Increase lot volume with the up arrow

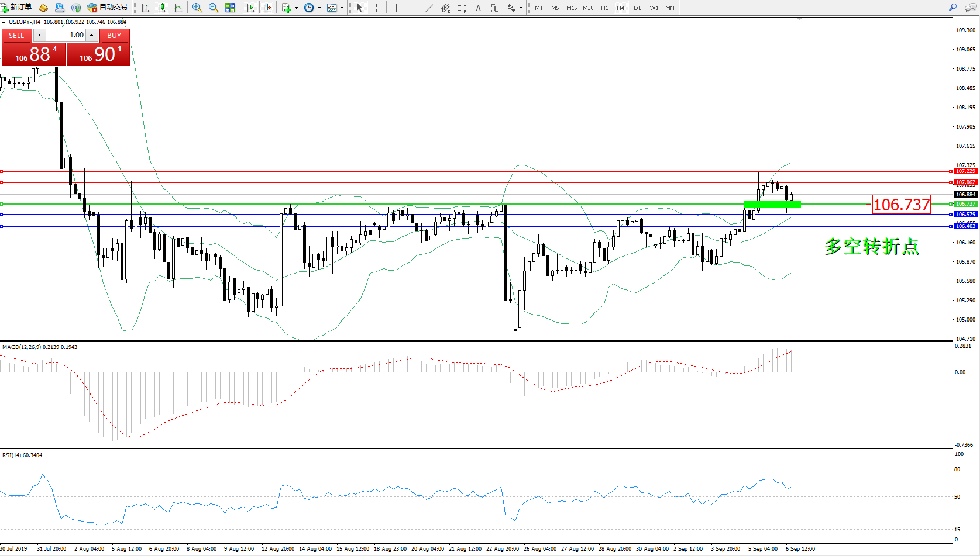pos(92,35)
